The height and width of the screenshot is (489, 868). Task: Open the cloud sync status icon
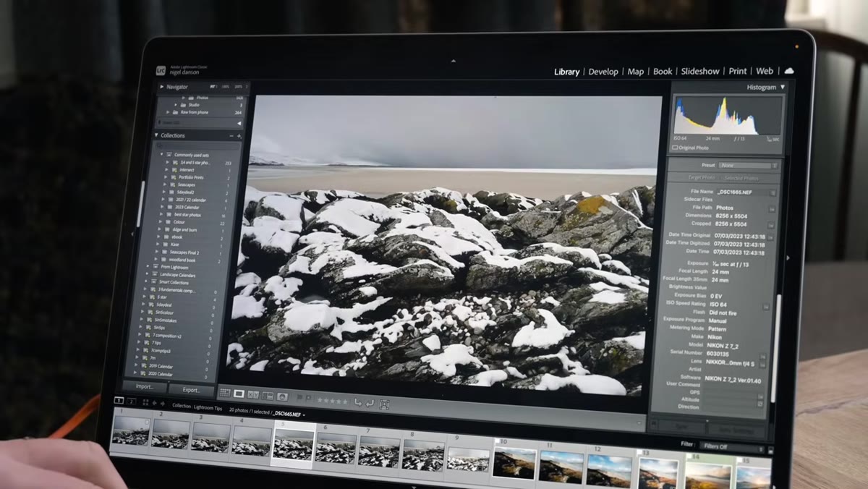click(x=788, y=71)
